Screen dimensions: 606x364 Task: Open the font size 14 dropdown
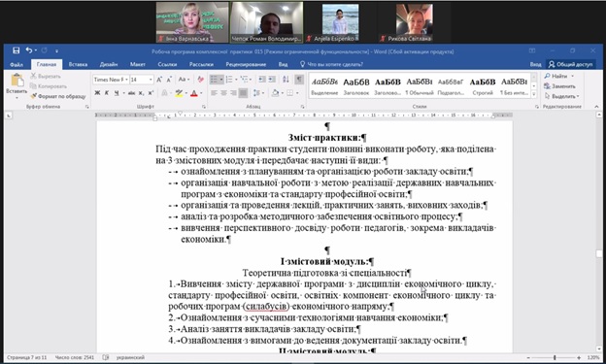pos(142,80)
